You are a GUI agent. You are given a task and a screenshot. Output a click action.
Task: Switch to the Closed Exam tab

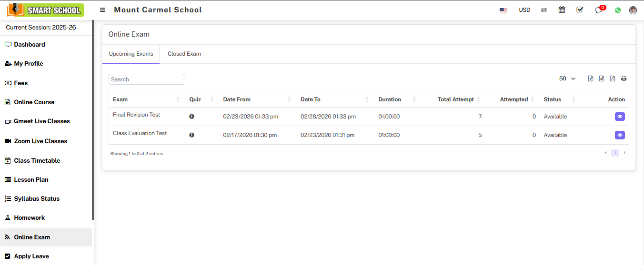coord(184,54)
